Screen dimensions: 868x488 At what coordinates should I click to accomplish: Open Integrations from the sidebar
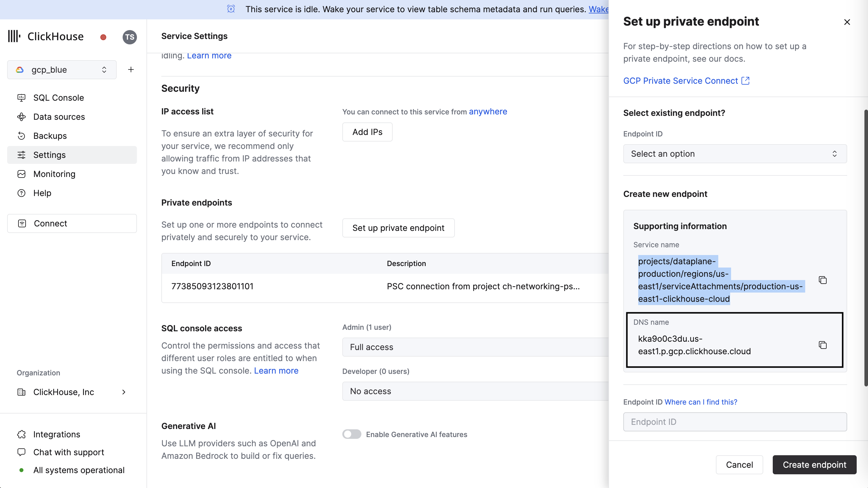57,434
